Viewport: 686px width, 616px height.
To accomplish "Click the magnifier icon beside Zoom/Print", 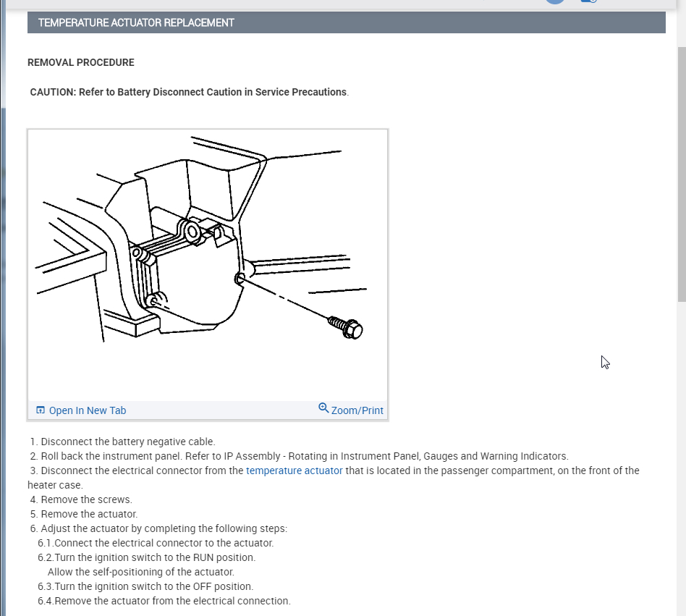I will [x=323, y=408].
